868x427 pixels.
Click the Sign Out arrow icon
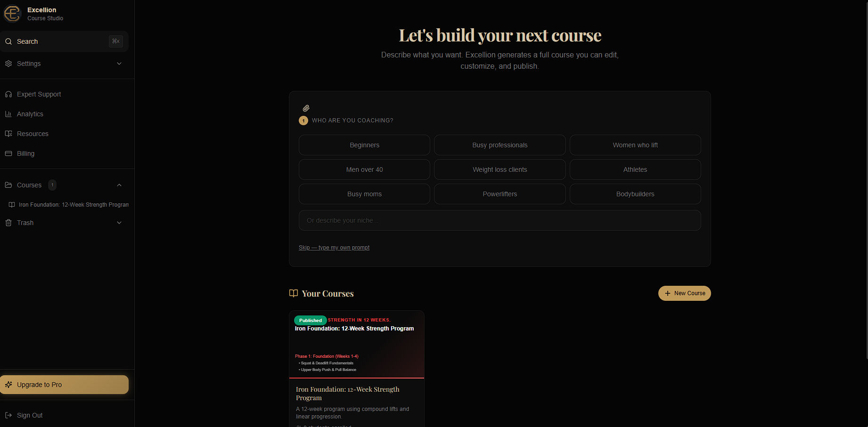click(8, 415)
